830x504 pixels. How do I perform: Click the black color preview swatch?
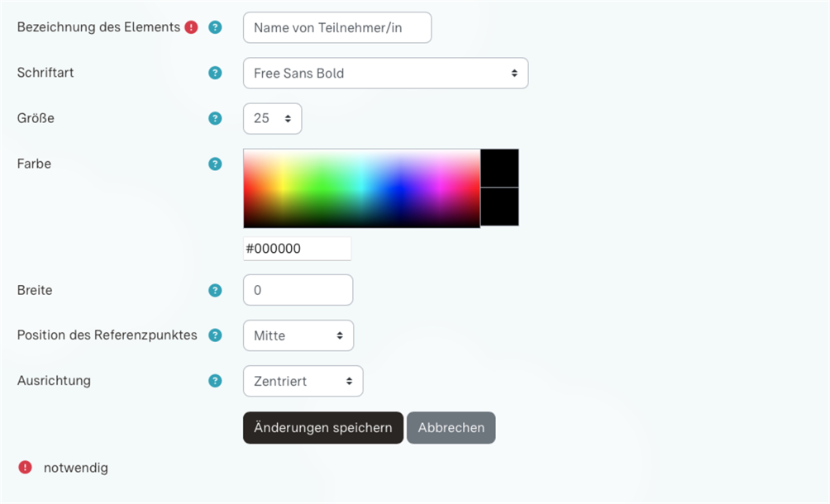pos(499,168)
